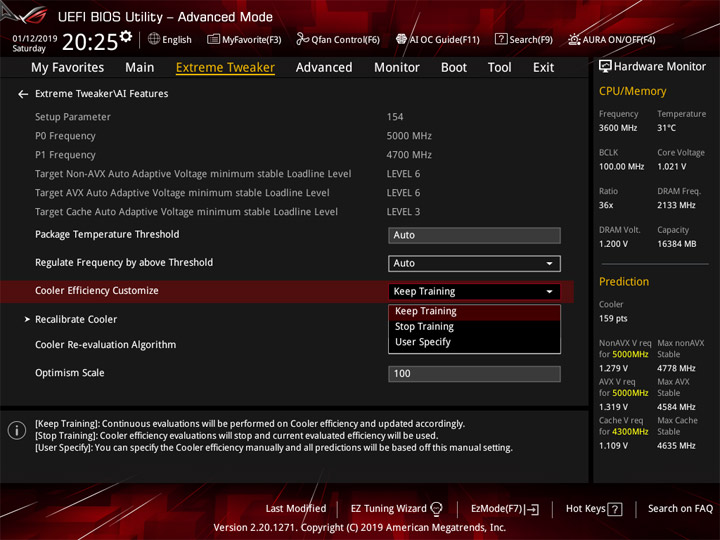Click Hot Keys question mark icon
The width and height of the screenshot is (720, 540).
(615, 509)
